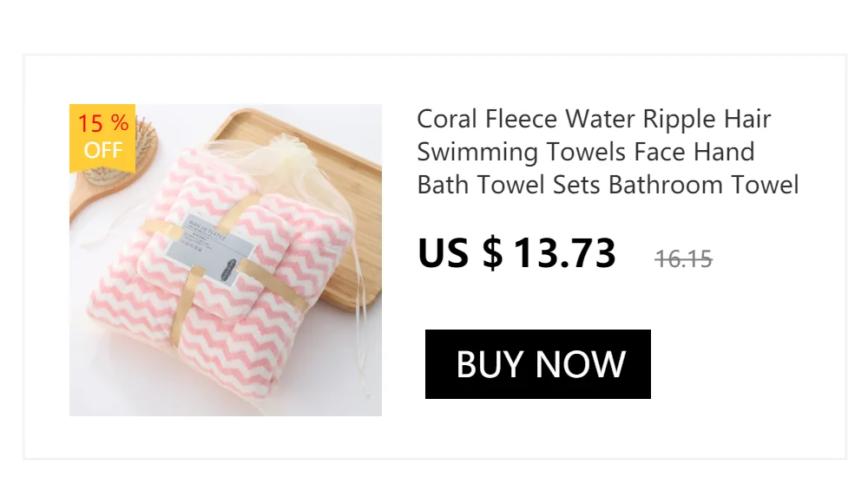The image size is (868, 503).
Task: Open the pink towel product image
Action: 226,260
